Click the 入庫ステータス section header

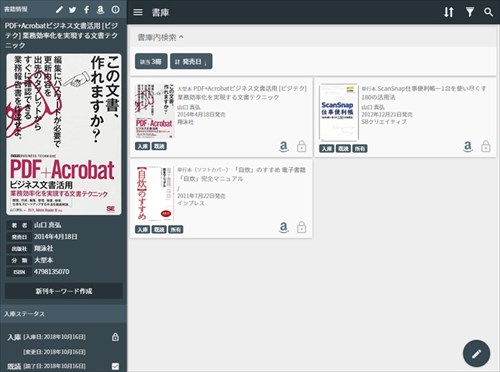(x=63, y=314)
